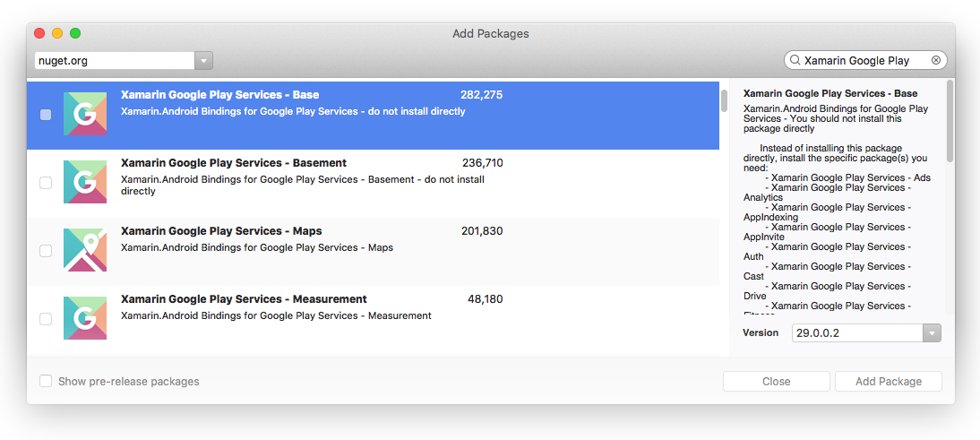This screenshot has height=440, width=980.
Task: Click the Measurement package icon
Action: [x=85, y=318]
